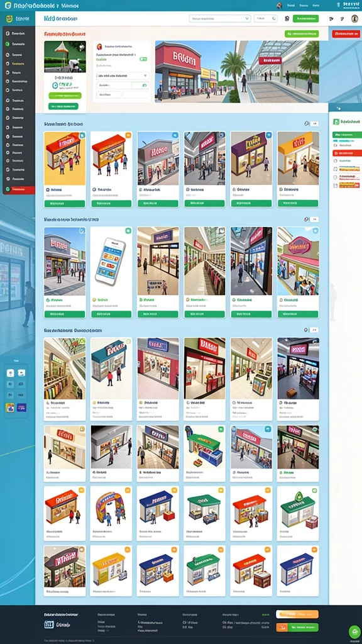Click the green logo above the sidebar
The image size is (362, 644).
(9, 18)
